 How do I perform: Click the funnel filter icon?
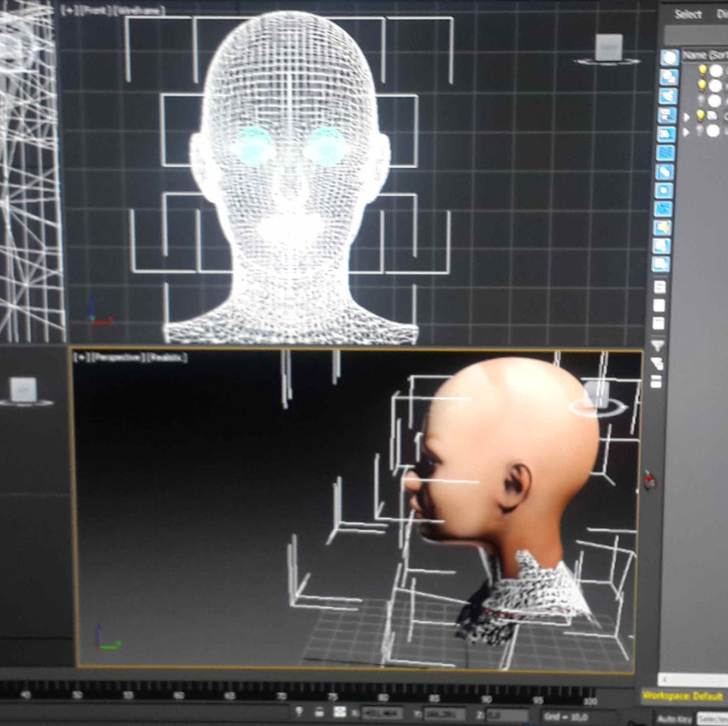point(657,345)
